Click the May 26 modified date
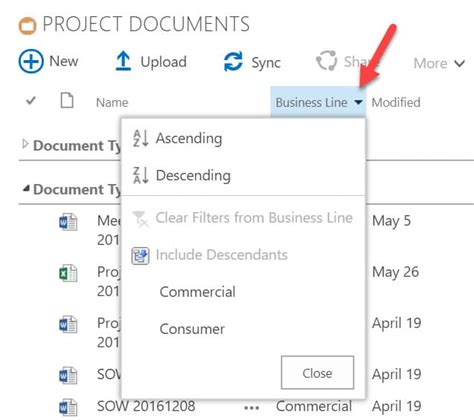Screen dimensions: 474x420 click(x=396, y=272)
